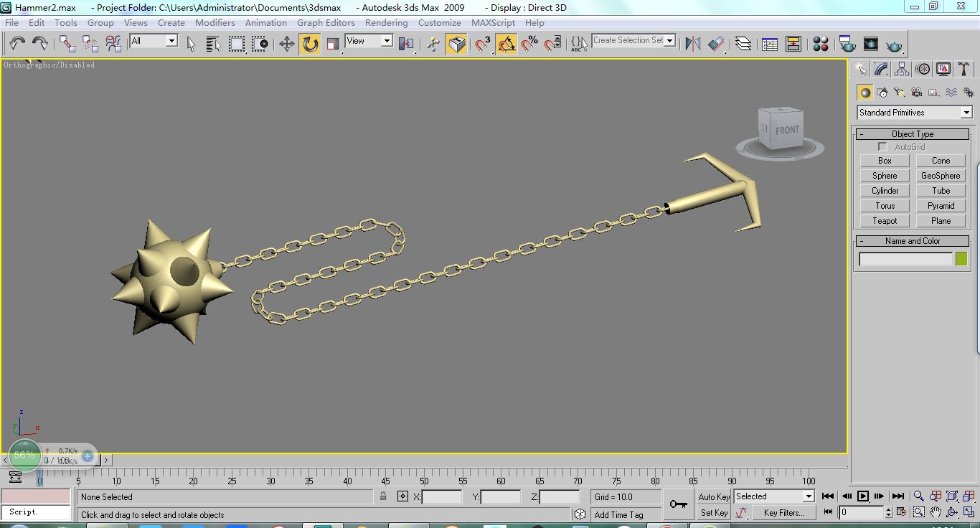Viewport: 980px width, 528px height.
Task: Click the Unlink Selection icon
Action: (90, 44)
